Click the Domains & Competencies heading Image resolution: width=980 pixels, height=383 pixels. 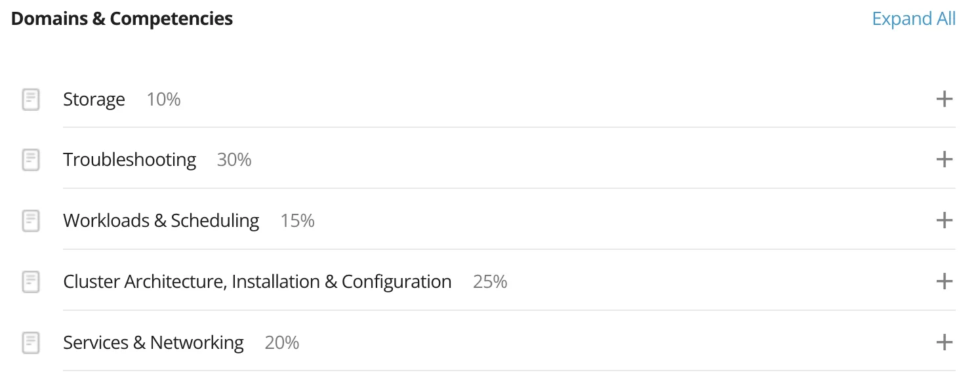122,19
